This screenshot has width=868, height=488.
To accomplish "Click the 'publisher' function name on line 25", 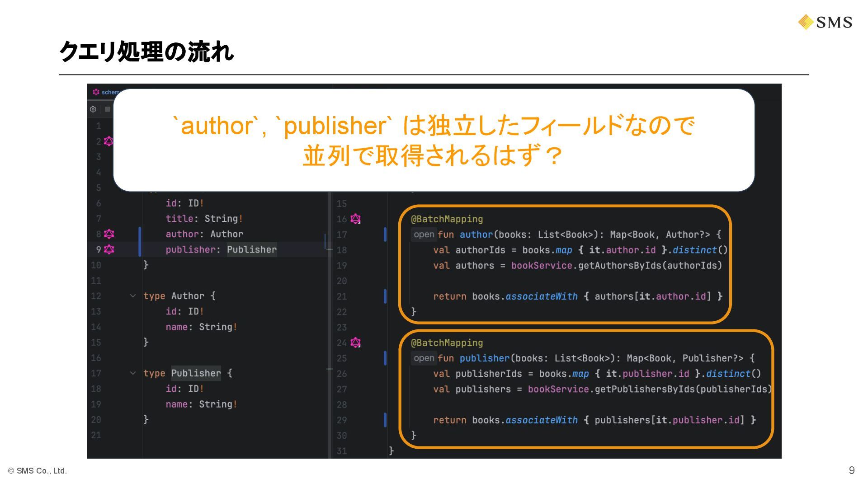I will (485, 358).
